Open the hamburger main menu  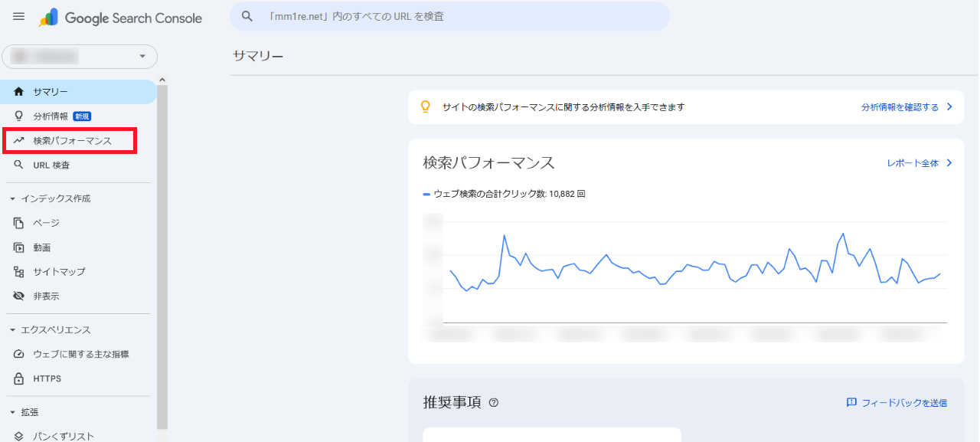(19, 17)
